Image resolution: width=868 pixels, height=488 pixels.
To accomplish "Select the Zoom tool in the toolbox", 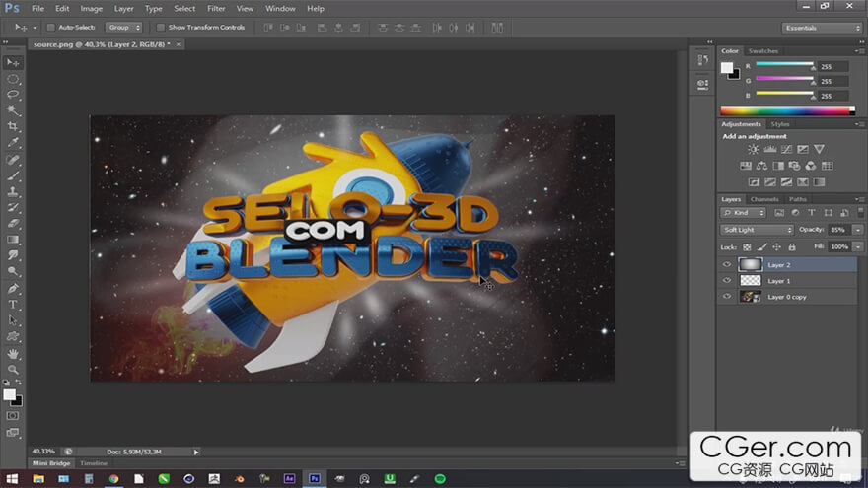I will click(x=13, y=369).
